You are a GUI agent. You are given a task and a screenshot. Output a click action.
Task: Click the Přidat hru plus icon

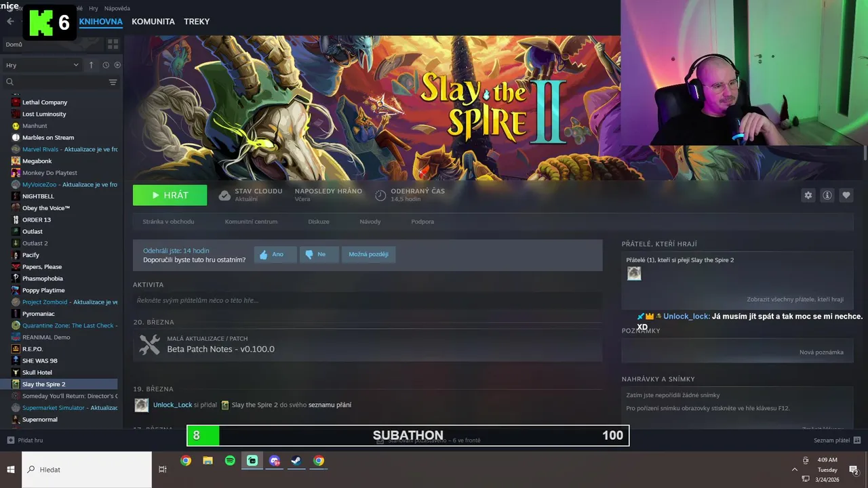(10, 440)
